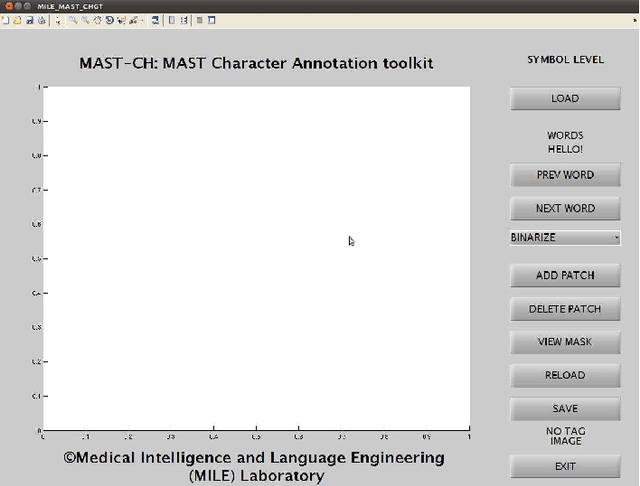The height and width of the screenshot is (486, 640).
Task: Click the VIEW MASK button
Action: (x=565, y=342)
